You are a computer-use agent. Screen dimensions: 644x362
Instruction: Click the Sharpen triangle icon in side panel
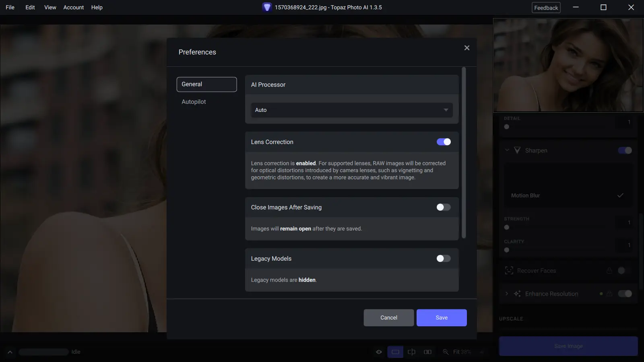[517, 150]
